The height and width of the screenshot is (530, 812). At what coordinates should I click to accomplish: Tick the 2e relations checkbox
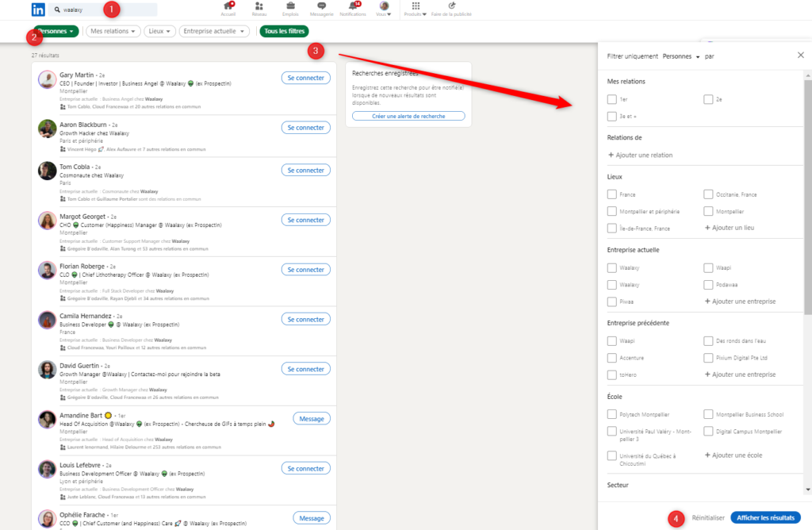708,99
